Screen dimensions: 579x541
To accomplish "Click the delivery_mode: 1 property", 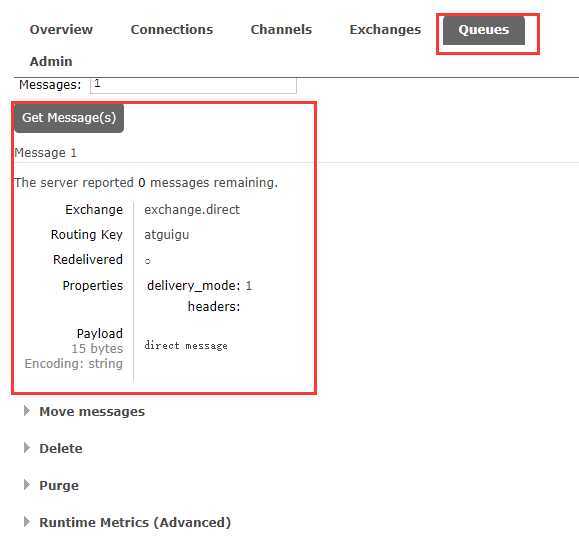I will coord(199,286).
